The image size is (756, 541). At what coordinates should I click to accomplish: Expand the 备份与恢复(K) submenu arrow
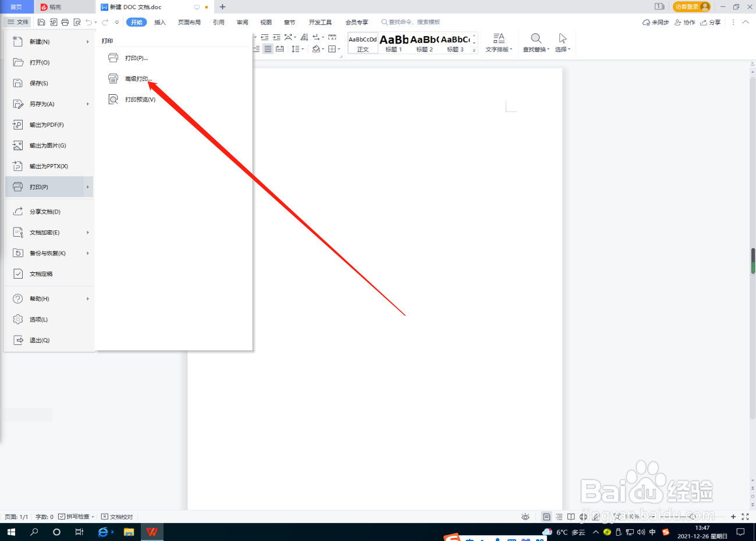[88, 253]
